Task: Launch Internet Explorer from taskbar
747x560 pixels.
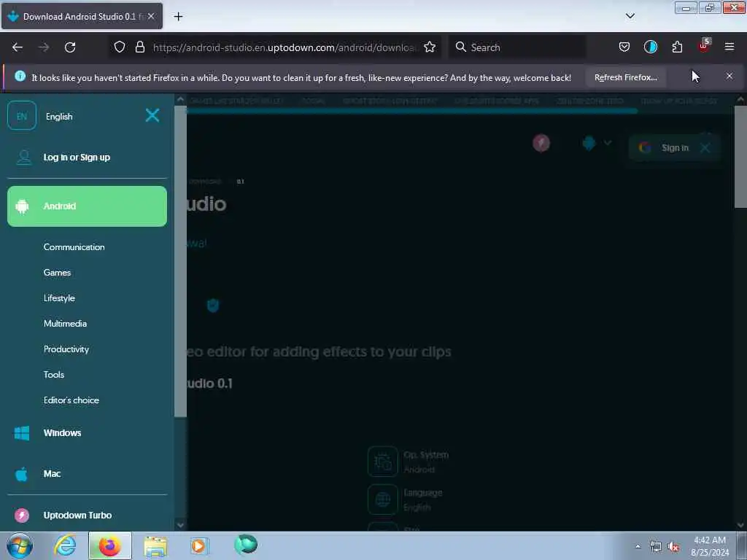Action: [x=65, y=545]
